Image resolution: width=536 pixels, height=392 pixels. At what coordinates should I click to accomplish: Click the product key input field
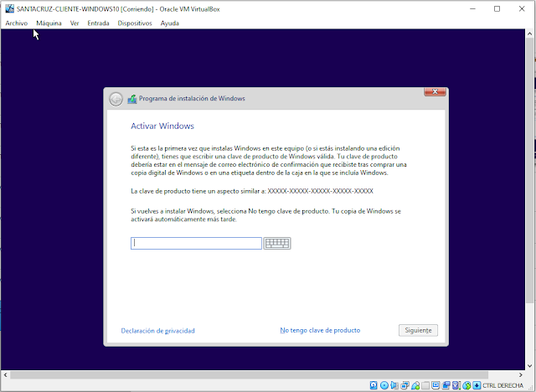[196, 244]
